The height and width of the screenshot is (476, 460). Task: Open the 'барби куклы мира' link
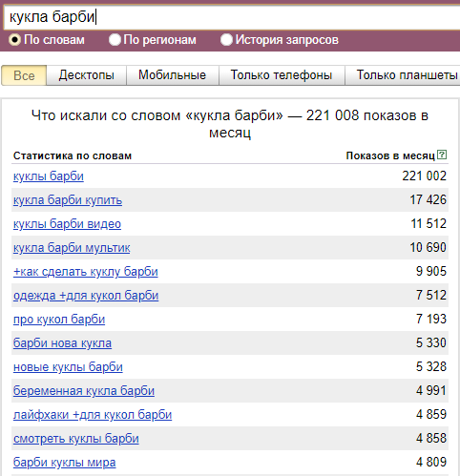point(64,463)
